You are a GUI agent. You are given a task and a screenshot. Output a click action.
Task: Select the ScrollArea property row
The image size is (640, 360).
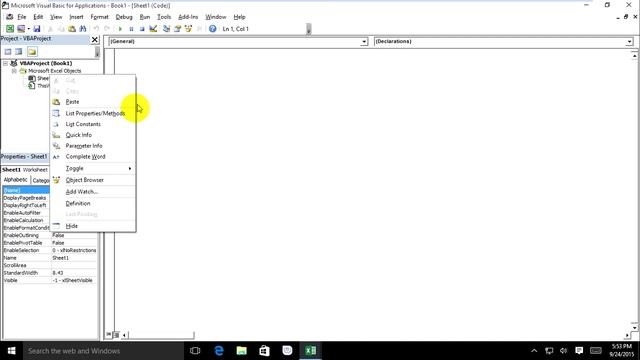pos(50,266)
